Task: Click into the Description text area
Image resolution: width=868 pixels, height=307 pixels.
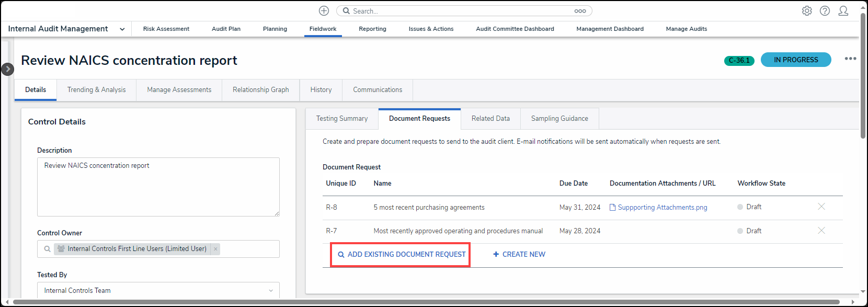Action: tap(158, 187)
